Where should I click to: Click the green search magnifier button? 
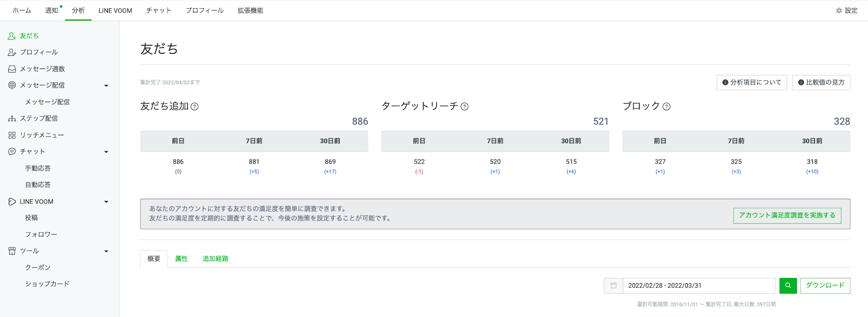(x=788, y=286)
